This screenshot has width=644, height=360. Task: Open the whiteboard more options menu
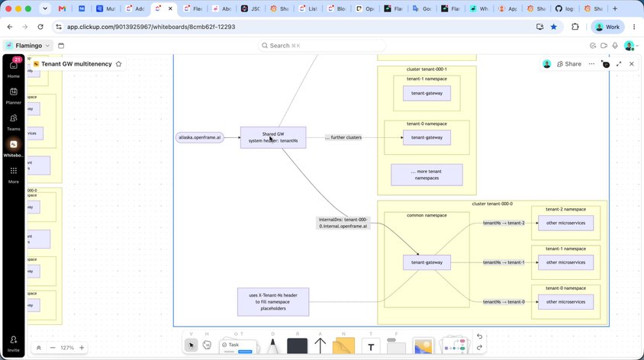[x=591, y=64]
